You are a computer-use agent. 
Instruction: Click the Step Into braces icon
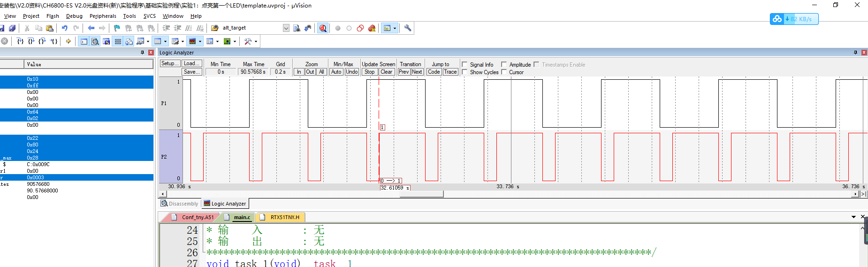20,41
